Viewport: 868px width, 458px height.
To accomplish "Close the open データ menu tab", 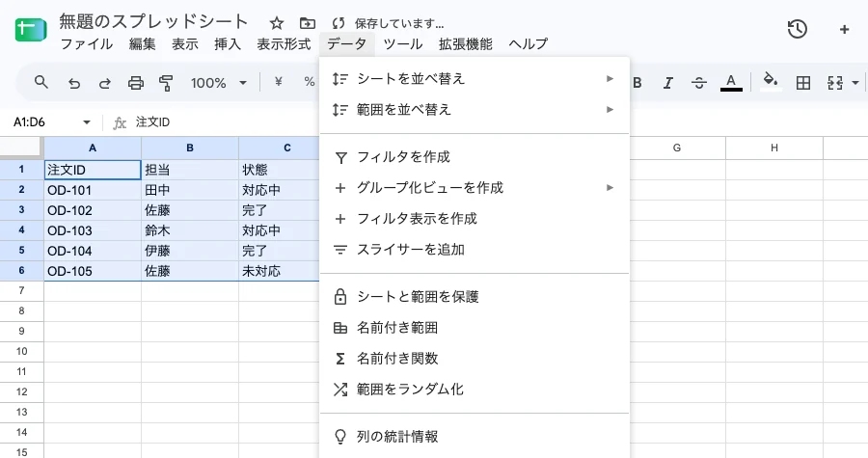I will click(346, 43).
